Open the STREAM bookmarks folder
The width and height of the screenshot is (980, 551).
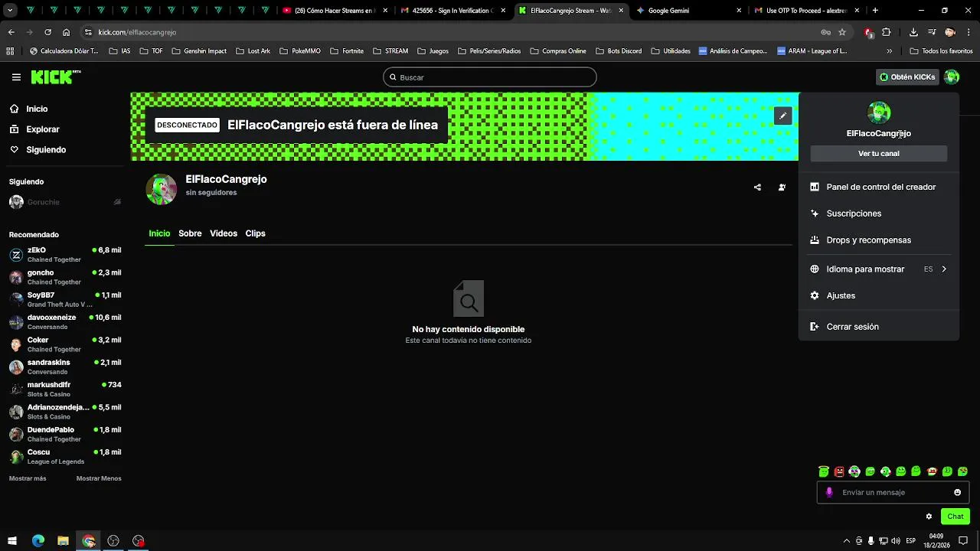point(390,51)
